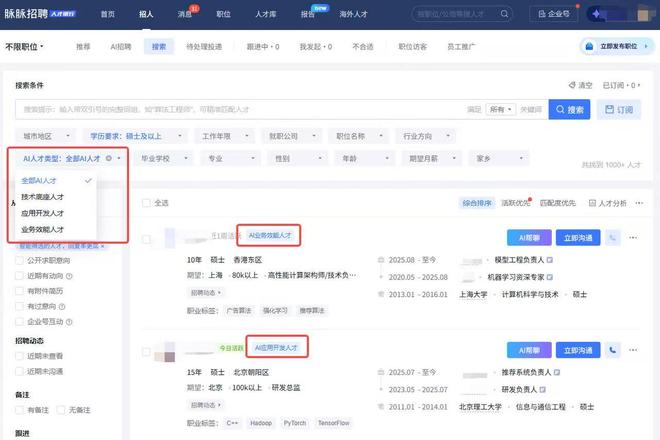Open more options on second candidate card

point(633,350)
